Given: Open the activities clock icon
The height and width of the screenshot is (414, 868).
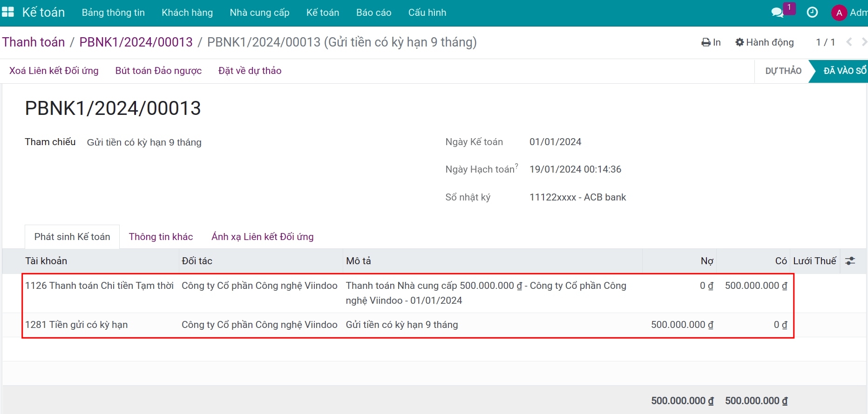Looking at the screenshot, I should 812,13.
